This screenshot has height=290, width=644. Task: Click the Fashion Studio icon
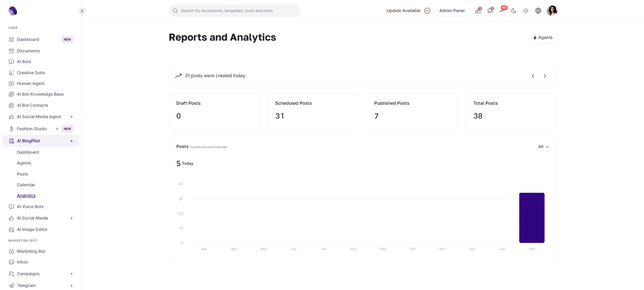pos(11,129)
